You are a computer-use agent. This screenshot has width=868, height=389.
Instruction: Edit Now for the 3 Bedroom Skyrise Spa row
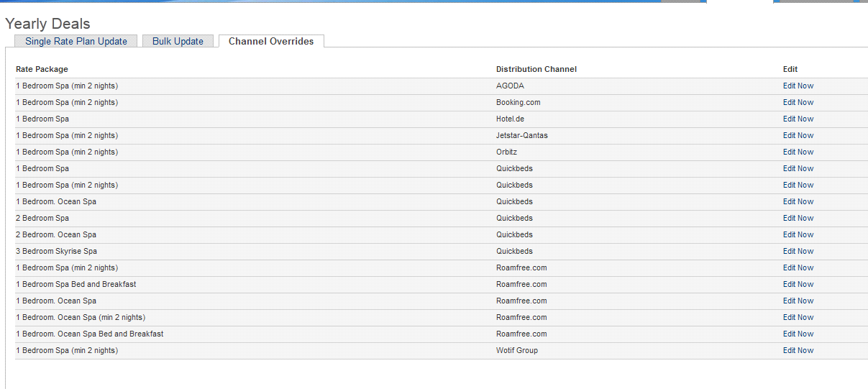pos(798,251)
